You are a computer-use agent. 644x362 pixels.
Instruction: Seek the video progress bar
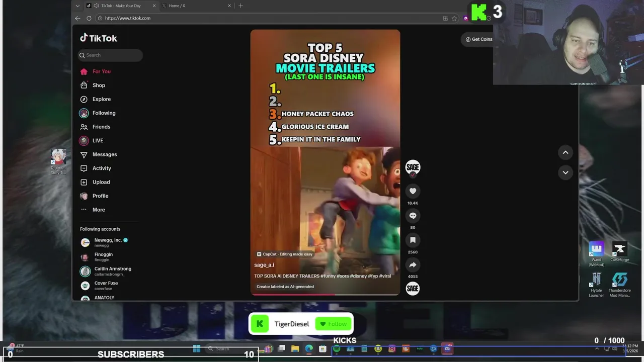(x=325, y=295)
